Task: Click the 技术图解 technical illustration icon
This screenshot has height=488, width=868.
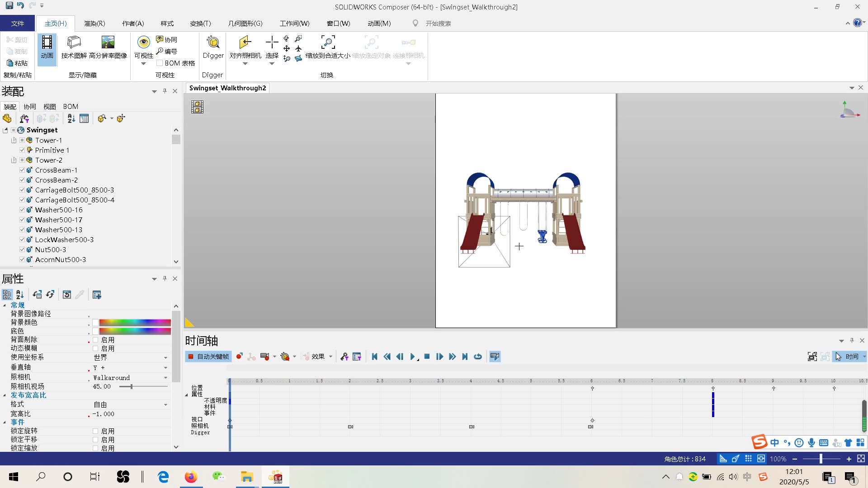Action: pyautogui.click(x=74, y=43)
